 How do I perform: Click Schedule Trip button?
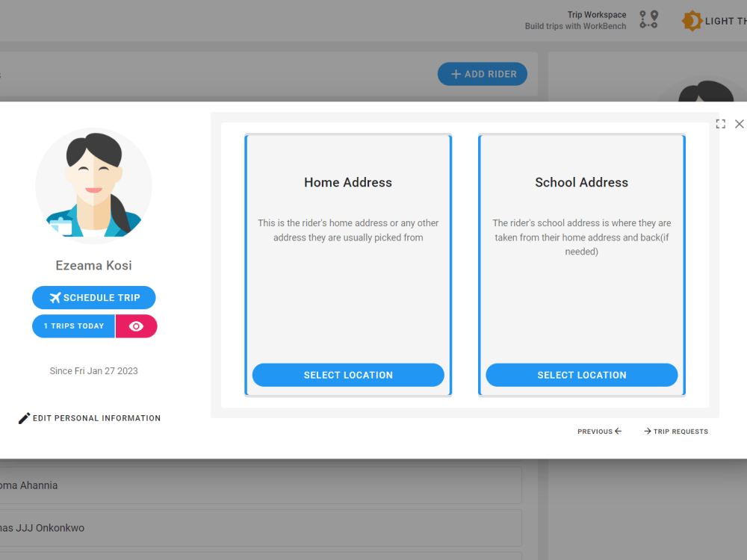pyautogui.click(x=94, y=298)
